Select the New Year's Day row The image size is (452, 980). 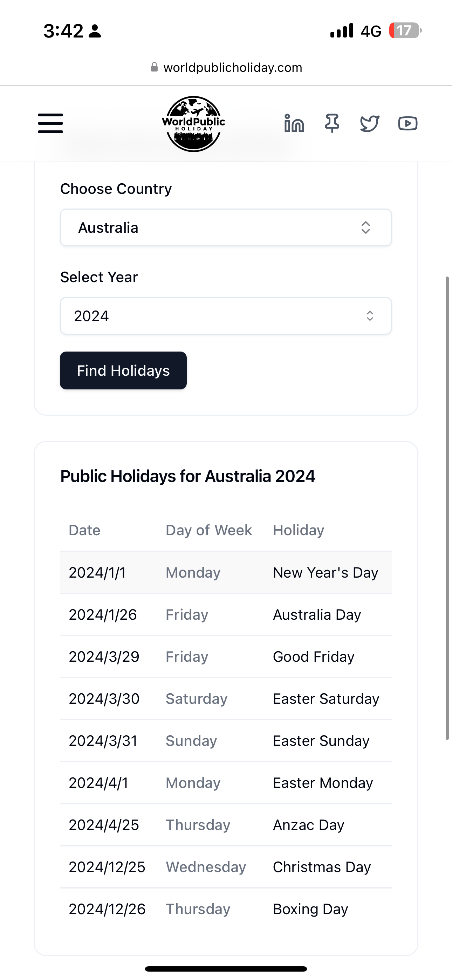pos(226,573)
